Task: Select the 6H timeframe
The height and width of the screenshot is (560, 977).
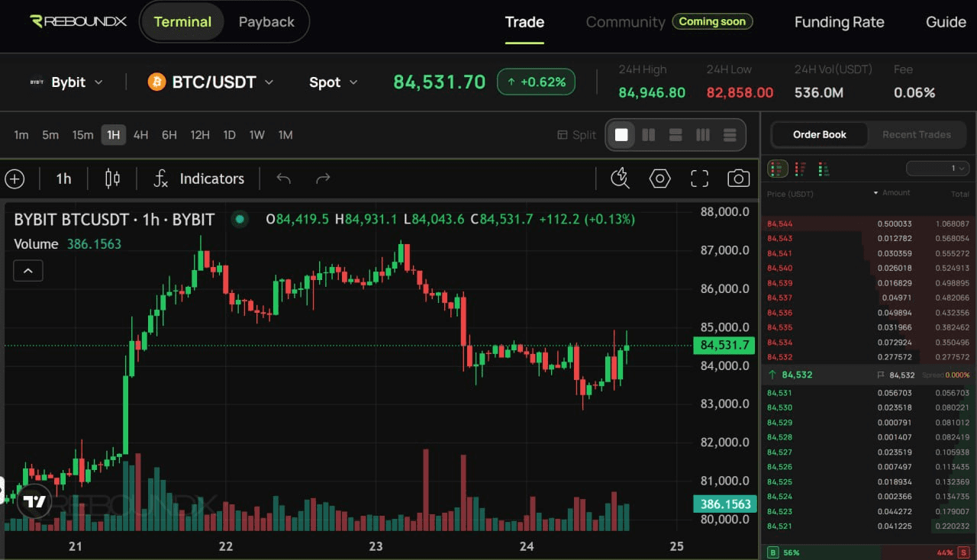Action: pos(169,135)
